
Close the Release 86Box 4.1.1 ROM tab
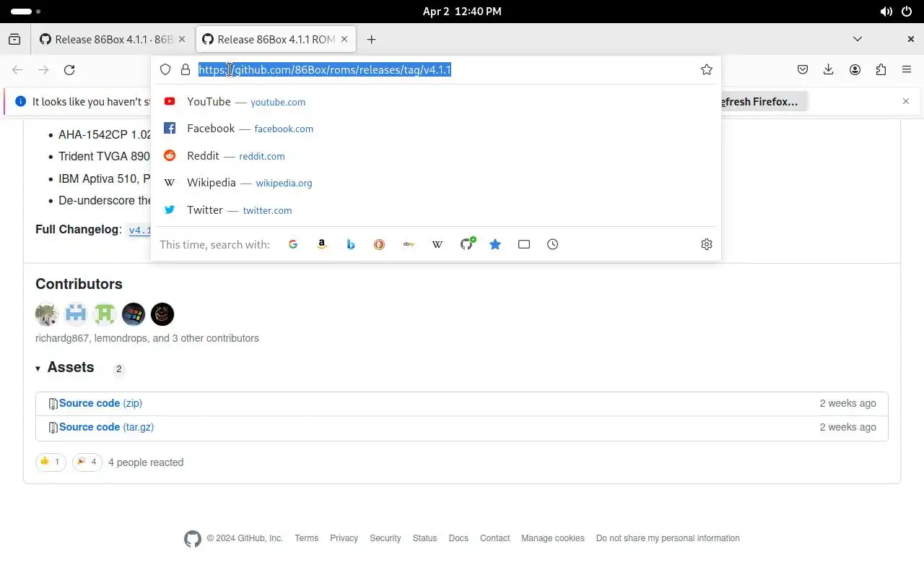tap(344, 40)
